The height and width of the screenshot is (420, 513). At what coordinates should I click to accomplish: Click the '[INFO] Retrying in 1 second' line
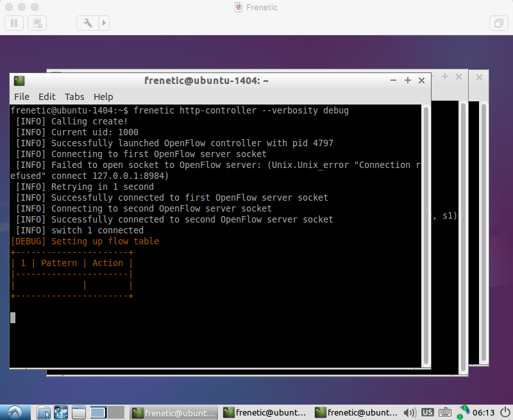click(85, 187)
